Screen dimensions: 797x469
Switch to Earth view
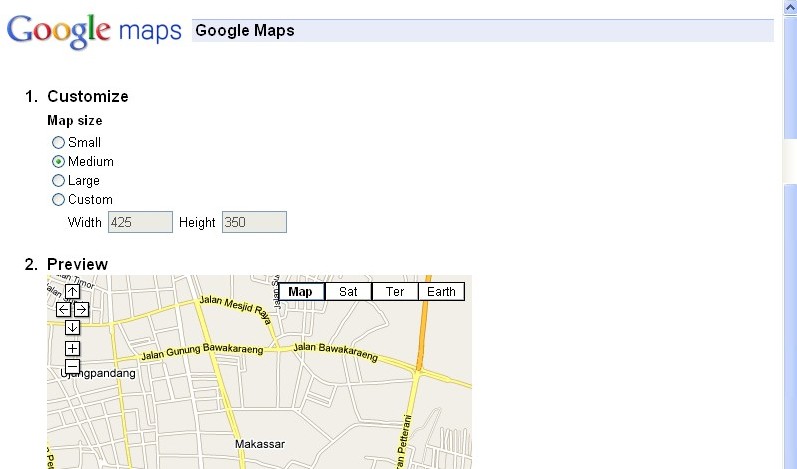tap(441, 292)
